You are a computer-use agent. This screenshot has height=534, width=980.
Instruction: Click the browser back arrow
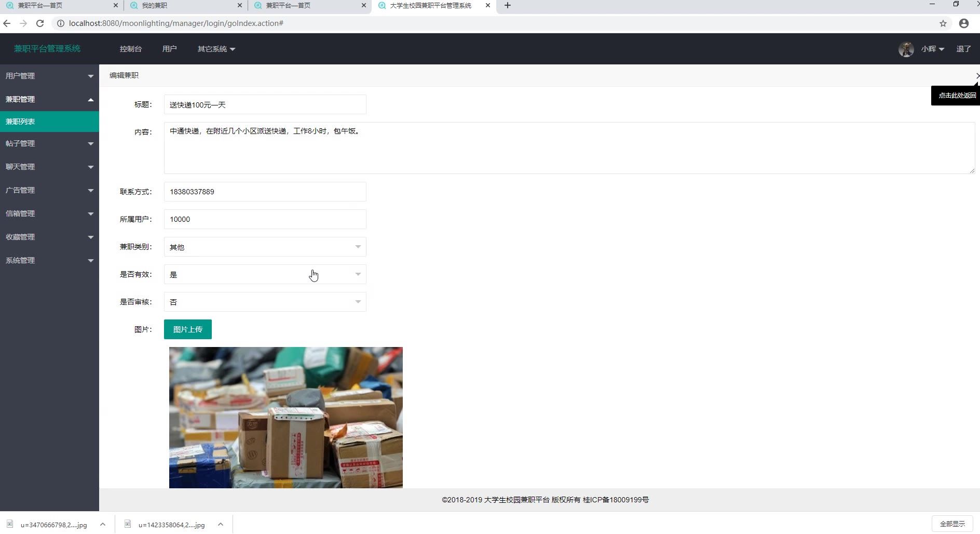(7, 23)
